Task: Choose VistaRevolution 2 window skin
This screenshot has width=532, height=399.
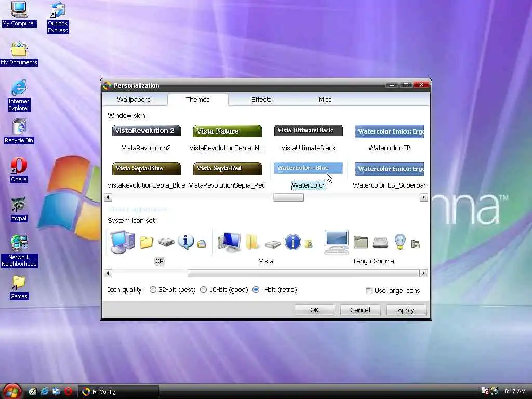Action: 146,130
